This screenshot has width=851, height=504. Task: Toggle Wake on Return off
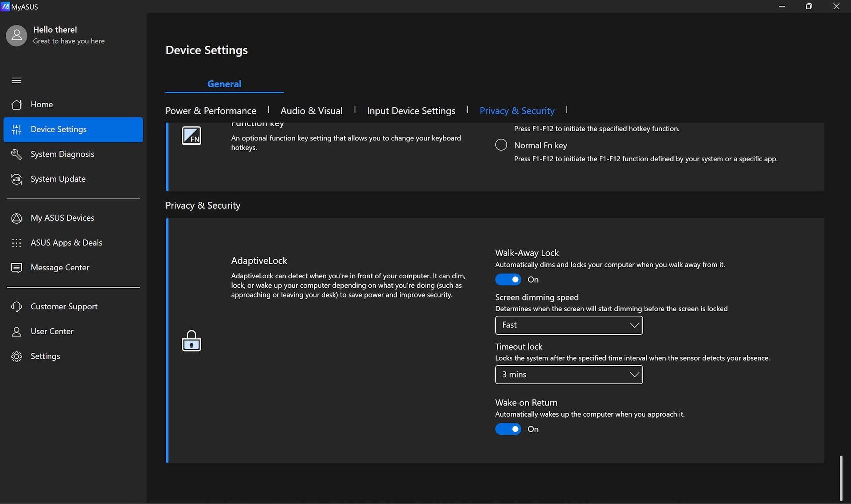coord(508,428)
